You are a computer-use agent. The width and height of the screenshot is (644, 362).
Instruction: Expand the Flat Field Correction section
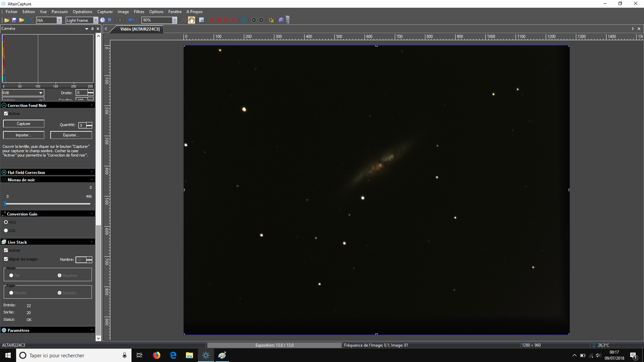tap(26, 172)
